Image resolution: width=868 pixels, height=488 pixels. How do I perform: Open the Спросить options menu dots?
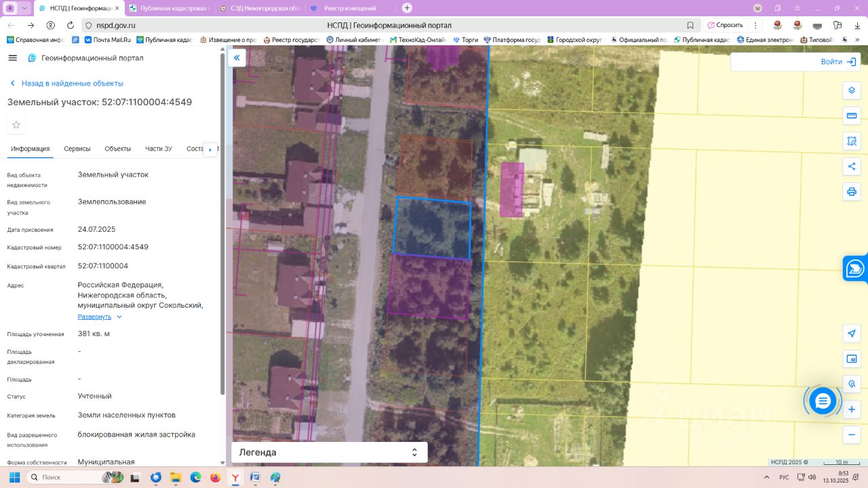click(755, 25)
